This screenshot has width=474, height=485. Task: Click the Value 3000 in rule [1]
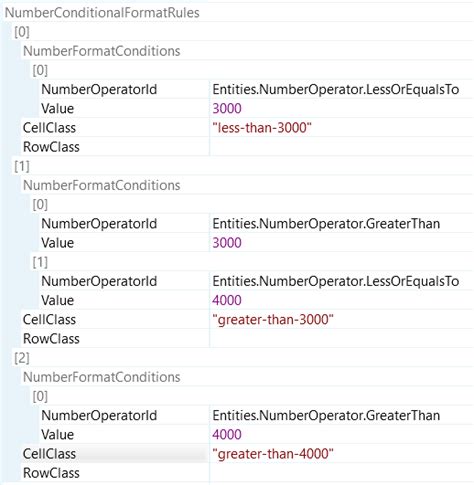227,243
